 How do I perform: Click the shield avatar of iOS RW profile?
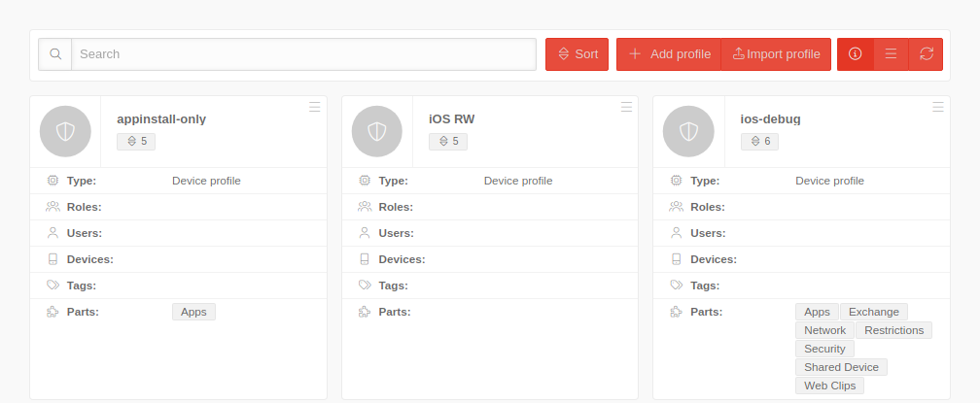[x=377, y=131]
